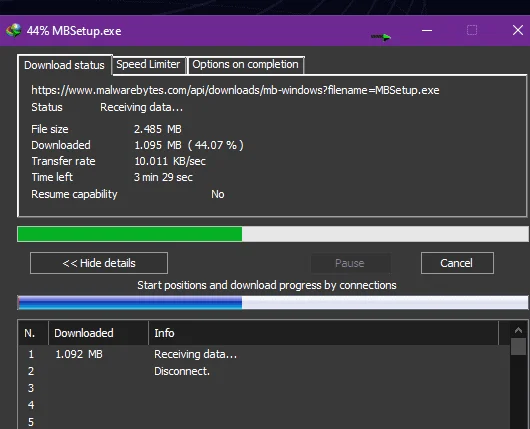The height and width of the screenshot is (429, 530).
Task: Select connection row number 5
Action: click(x=264, y=422)
